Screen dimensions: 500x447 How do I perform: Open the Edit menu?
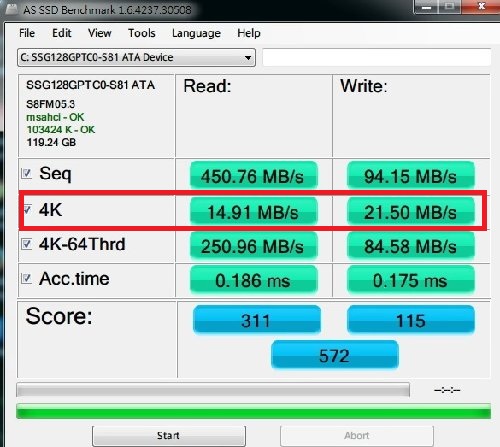click(x=62, y=33)
